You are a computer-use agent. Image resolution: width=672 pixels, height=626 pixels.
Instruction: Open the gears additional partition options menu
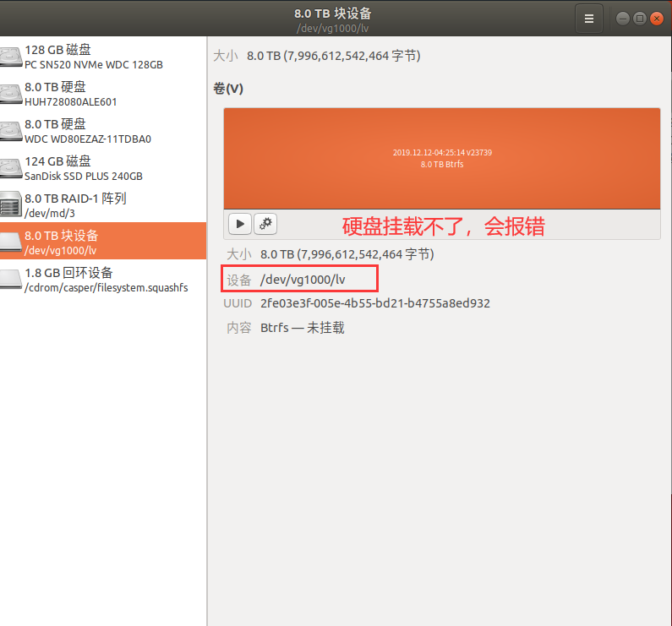tap(265, 224)
